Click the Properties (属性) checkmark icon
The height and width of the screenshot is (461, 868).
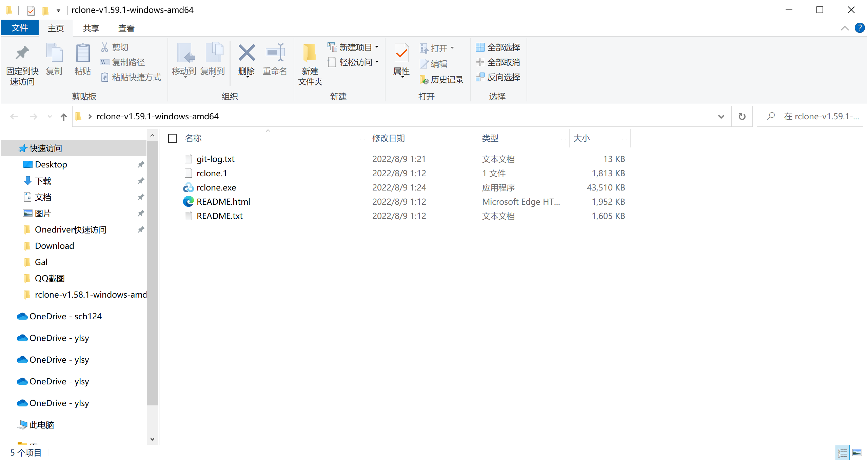[401, 53]
